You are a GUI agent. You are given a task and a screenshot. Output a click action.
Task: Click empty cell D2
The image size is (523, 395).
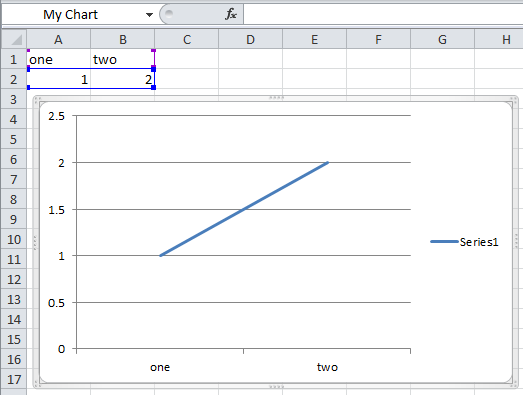250,79
